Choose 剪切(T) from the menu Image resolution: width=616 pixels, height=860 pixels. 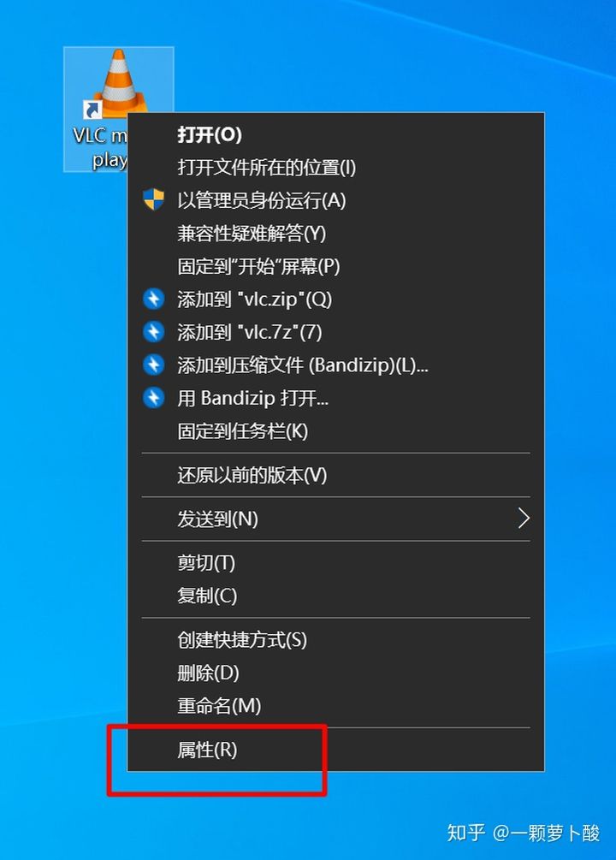(x=335, y=562)
